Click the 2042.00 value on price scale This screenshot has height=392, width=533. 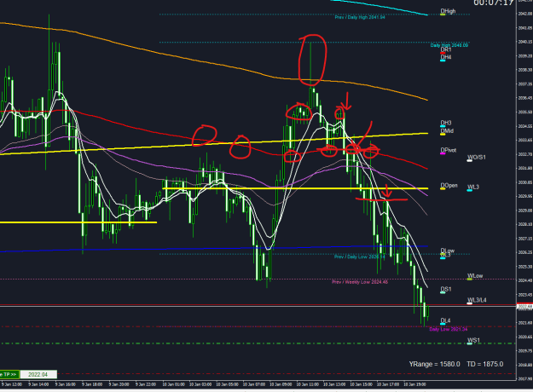click(x=525, y=14)
